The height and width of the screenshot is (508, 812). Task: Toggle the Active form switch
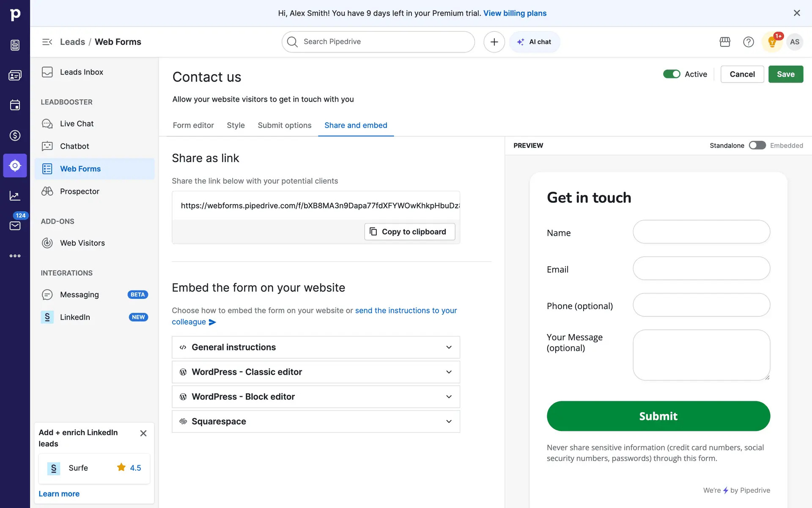click(x=672, y=74)
